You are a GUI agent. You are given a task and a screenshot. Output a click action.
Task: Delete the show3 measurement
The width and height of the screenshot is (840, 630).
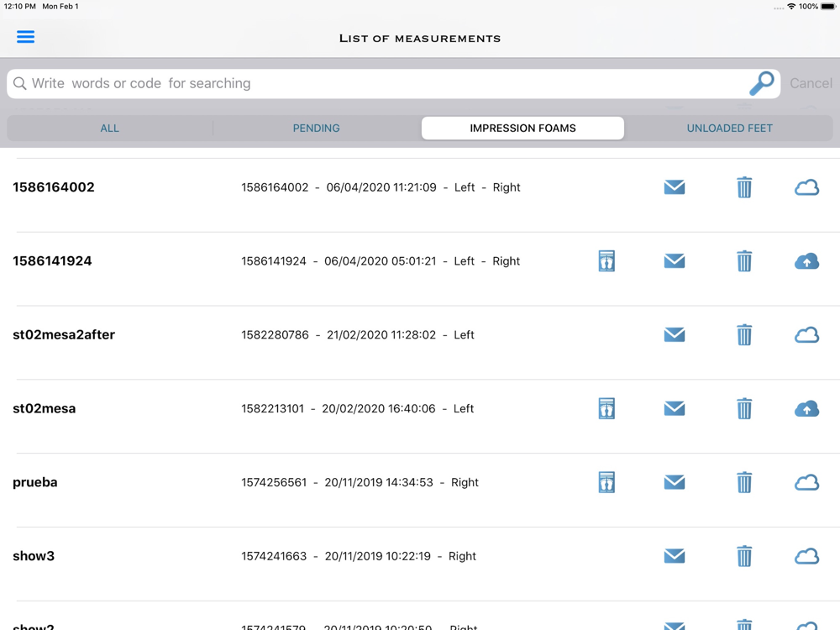[744, 556]
